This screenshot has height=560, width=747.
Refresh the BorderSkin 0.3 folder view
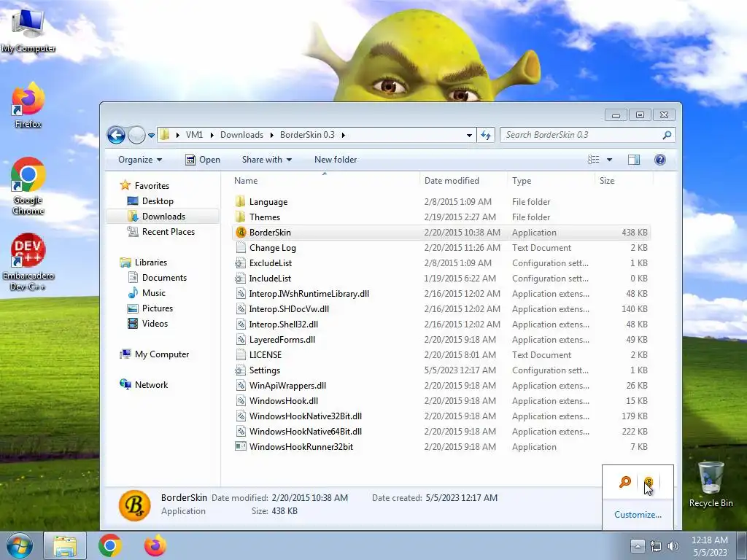coord(485,135)
